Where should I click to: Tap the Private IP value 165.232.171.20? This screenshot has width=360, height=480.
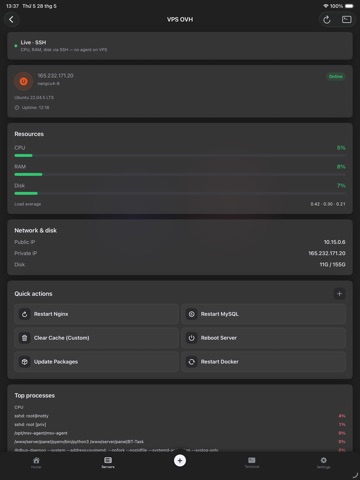point(327,253)
